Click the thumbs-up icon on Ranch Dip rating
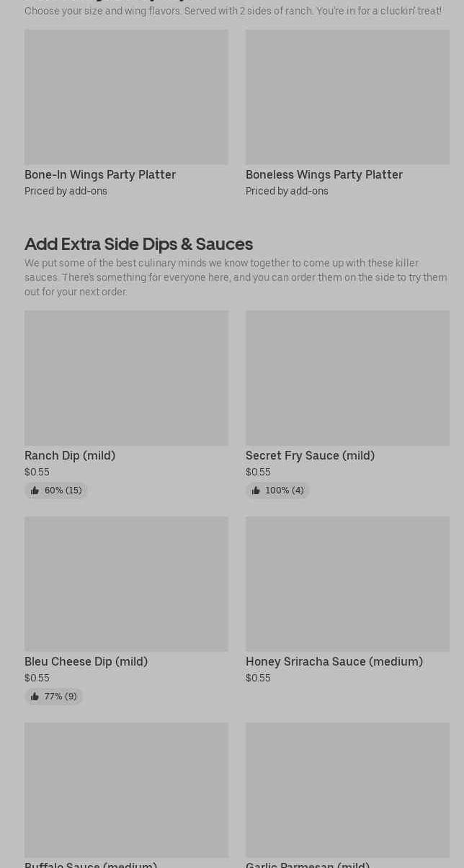Screen dimensions: 464x868 pos(35,491)
